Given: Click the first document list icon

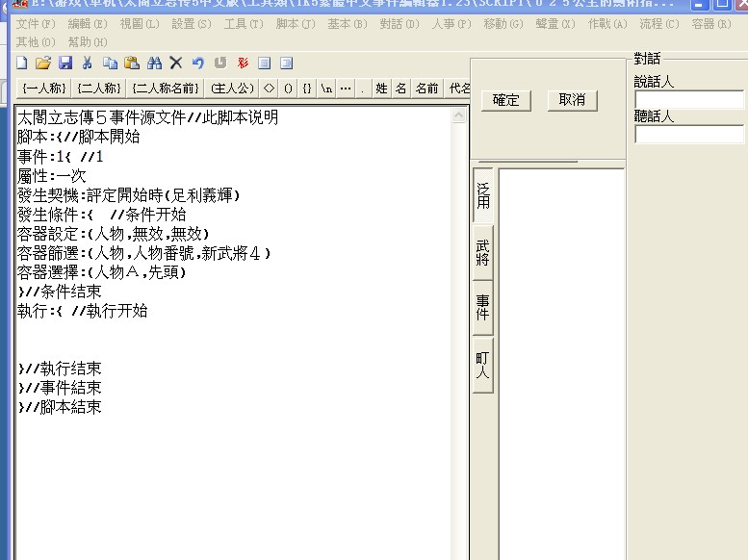Looking at the screenshot, I should click(x=265, y=63).
